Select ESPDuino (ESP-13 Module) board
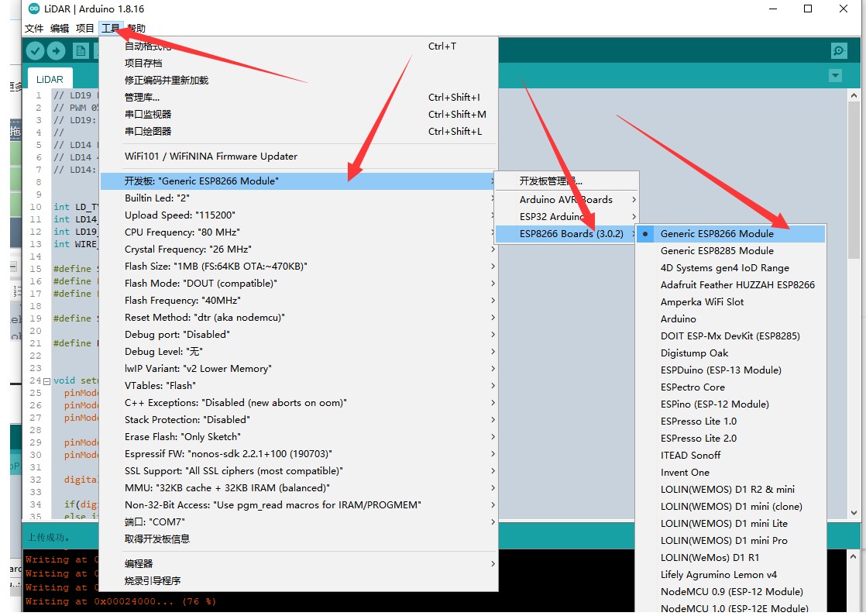This screenshot has height=616, width=866. 730,370
